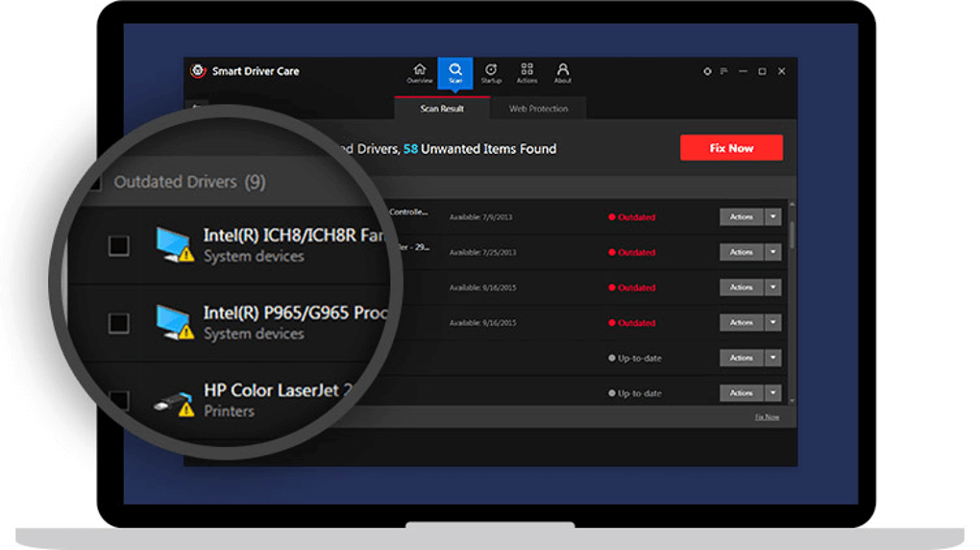Check the Intel(R) P965/G965 driver checkbox
The height and width of the screenshot is (550, 980).
[x=119, y=323]
